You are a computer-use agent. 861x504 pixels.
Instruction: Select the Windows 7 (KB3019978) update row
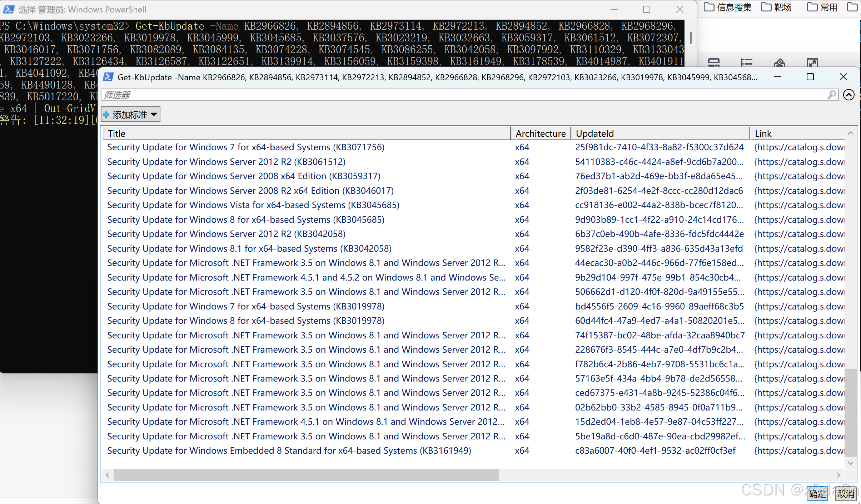coord(474,306)
